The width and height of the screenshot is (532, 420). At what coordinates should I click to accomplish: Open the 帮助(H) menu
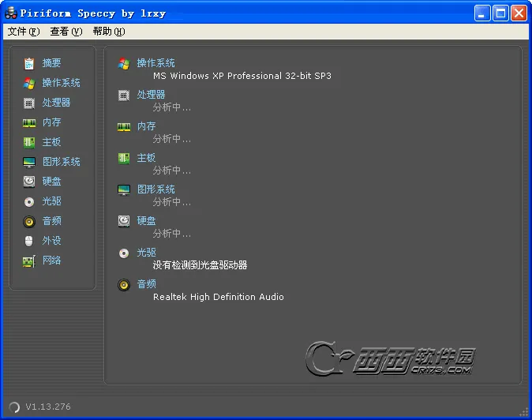[108, 32]
